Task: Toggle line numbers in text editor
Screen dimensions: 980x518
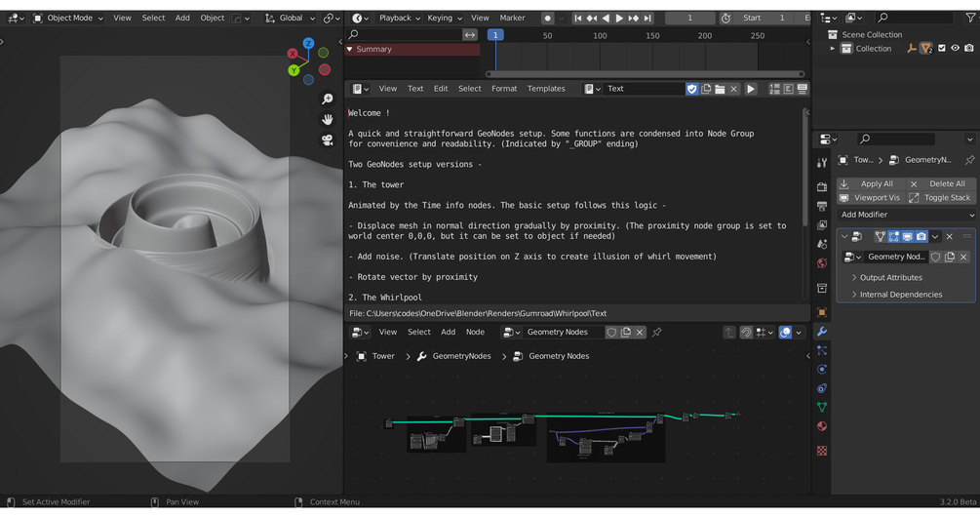Action: 774,89
